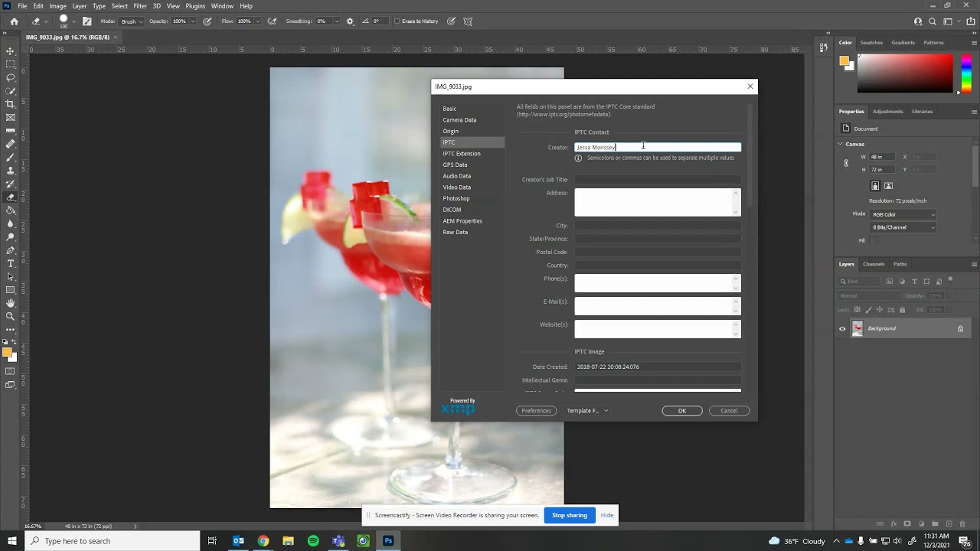Switch to the Swatches tab
Viewport: 980px width, 551px height.
point(871,43)
